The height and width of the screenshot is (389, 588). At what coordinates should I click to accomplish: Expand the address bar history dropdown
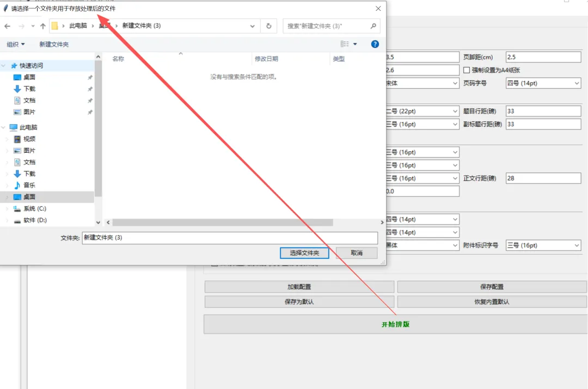pos(253,26)
